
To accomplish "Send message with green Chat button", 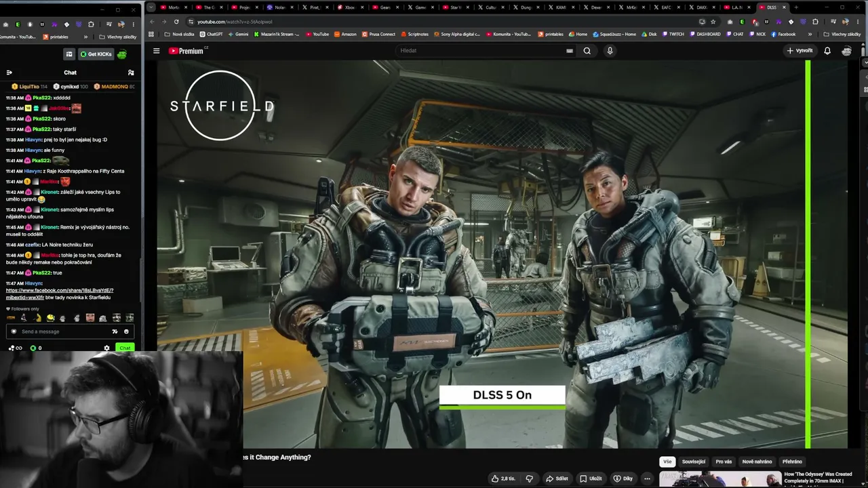I will tap(125, 348).
